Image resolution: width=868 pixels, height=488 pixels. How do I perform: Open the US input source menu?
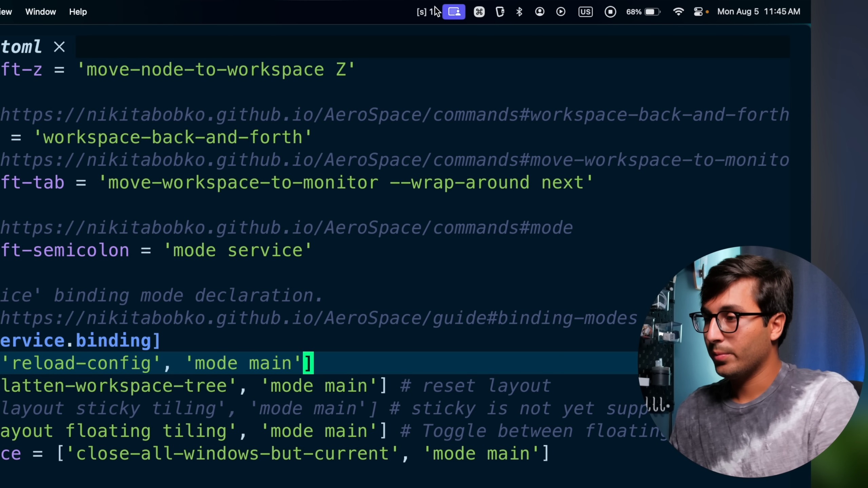coord(585,12)
